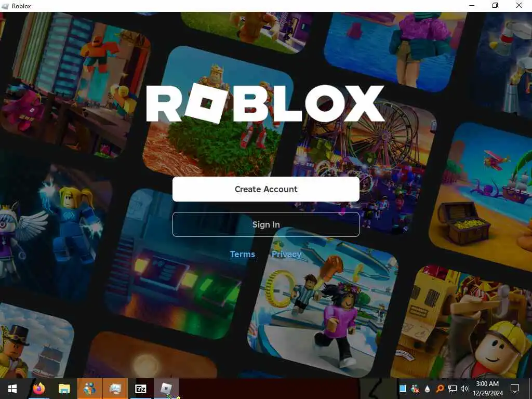Image resolution: width=532 pixels, height=399 pixels.
Task: Launch Firefox from the taskbar
Action: pyautogui.click(x=39, y=389)
